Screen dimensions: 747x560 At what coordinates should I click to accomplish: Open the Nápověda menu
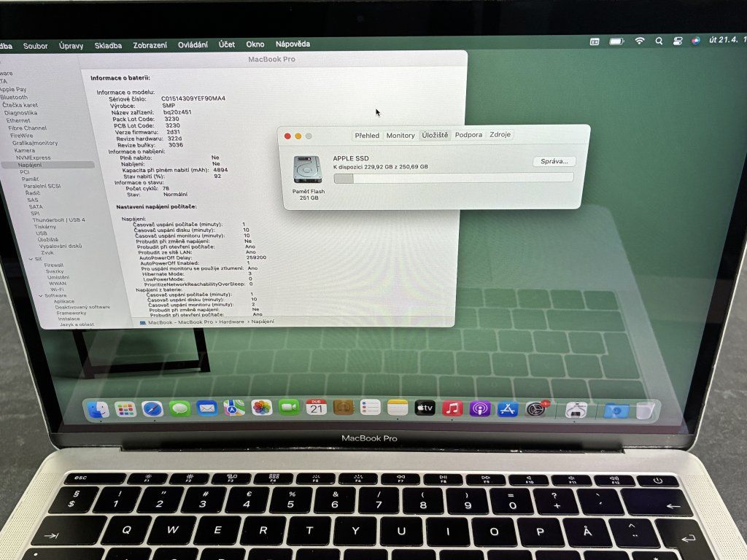293,44
